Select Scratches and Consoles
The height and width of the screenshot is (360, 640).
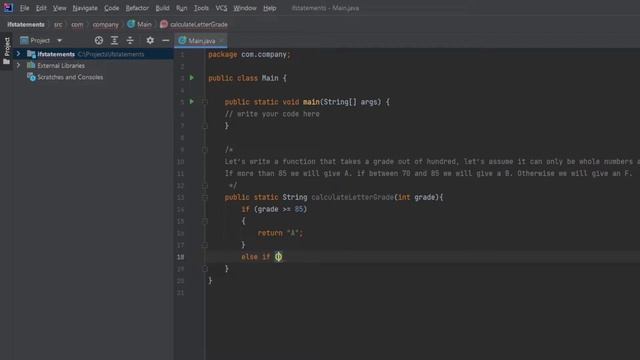coord(70,77)
